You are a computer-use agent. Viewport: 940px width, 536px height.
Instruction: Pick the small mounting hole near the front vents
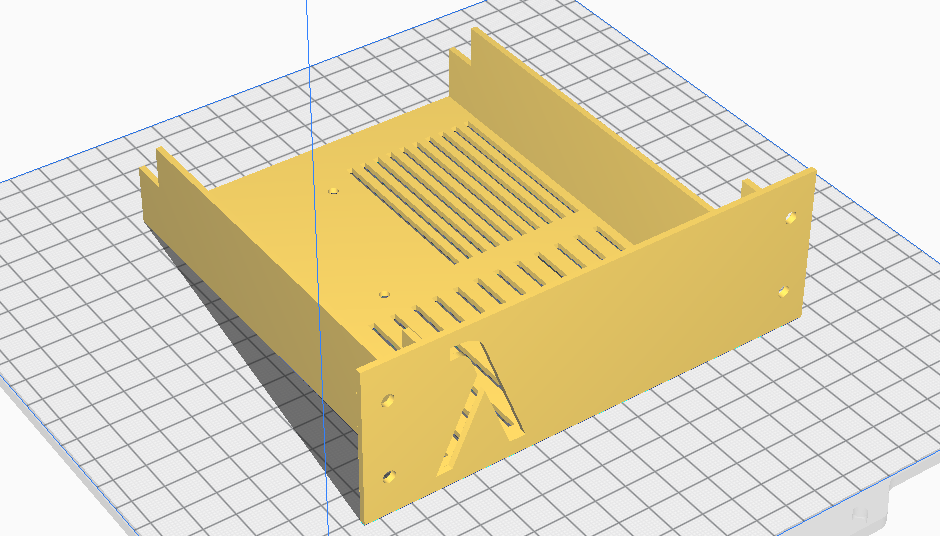[x=384, y=294]
